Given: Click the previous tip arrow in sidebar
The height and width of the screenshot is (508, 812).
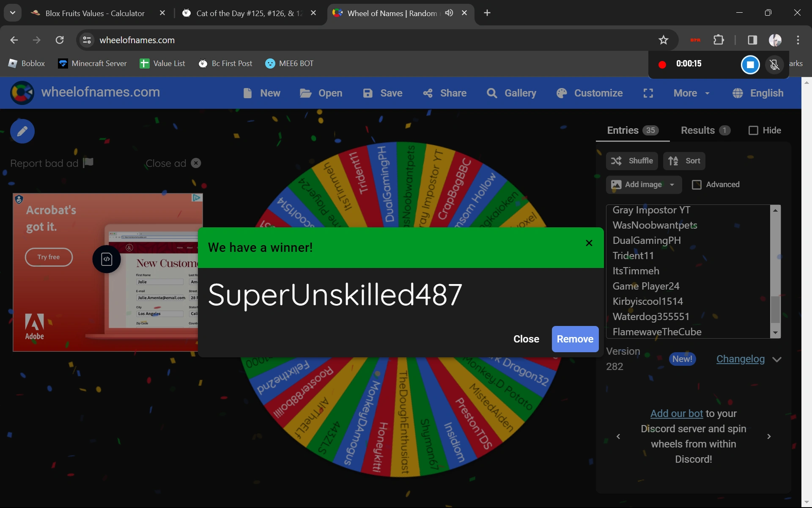Looking at the screenshot, I should point(618,436).
